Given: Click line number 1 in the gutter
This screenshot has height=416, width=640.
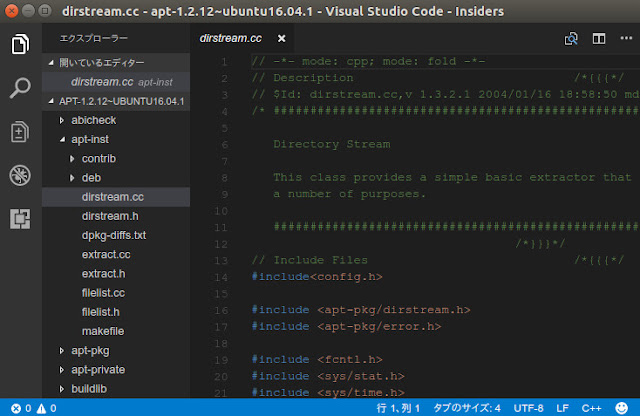Looking at the screenshot, I should pos(224,62).
